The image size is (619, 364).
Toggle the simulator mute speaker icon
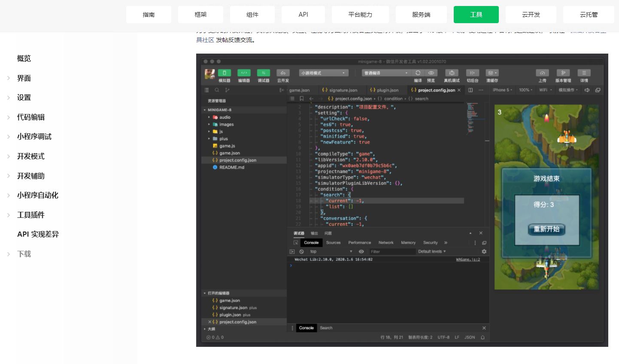coord(587,90)
